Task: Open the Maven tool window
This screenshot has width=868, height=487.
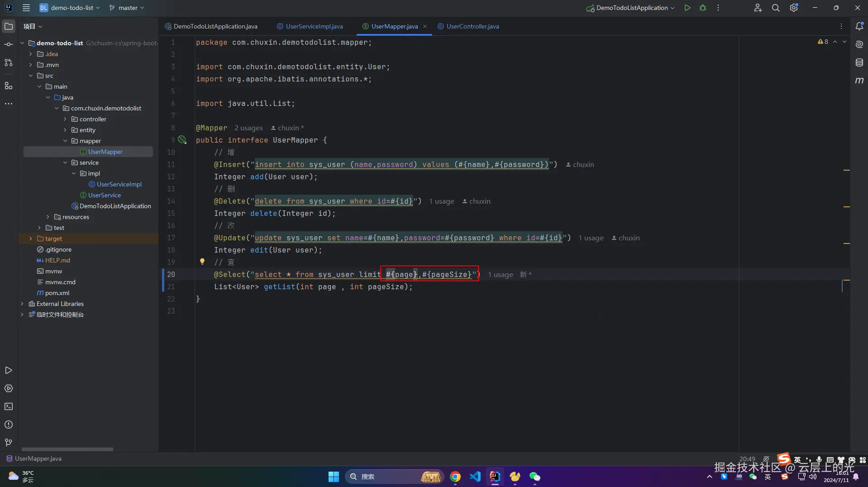Action: point(859,81)
